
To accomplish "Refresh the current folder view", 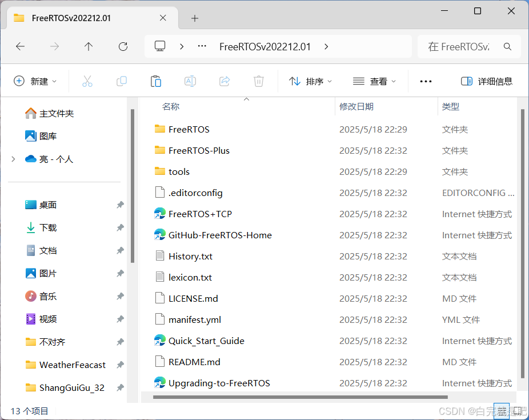I will pyautogui.click(x=123, y=46).
